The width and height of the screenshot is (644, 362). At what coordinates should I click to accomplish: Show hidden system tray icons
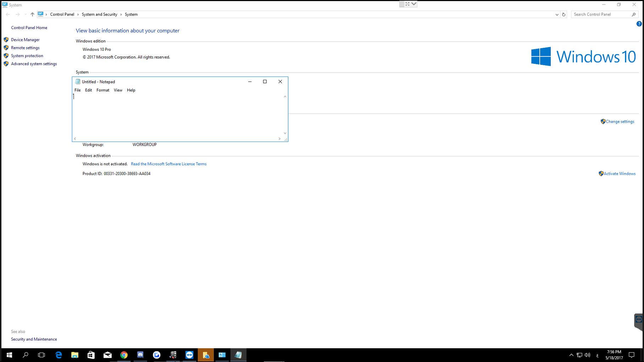click(x=571, y=355)
